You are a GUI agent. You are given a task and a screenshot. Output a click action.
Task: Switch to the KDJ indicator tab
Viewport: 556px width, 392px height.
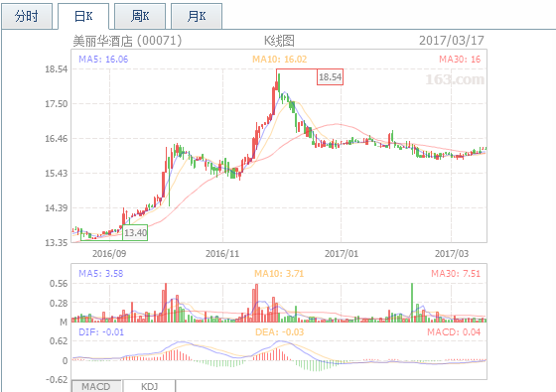(149, 386)
